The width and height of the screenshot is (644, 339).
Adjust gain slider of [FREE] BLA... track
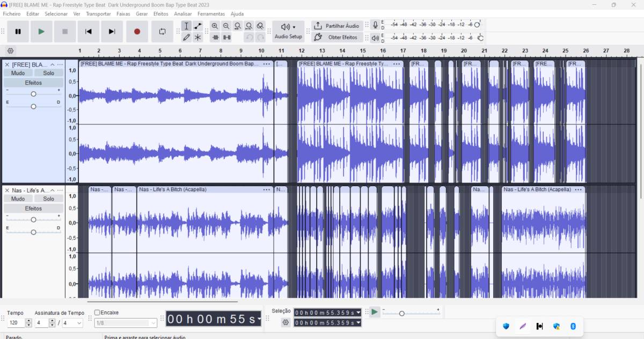coord(33,94)
